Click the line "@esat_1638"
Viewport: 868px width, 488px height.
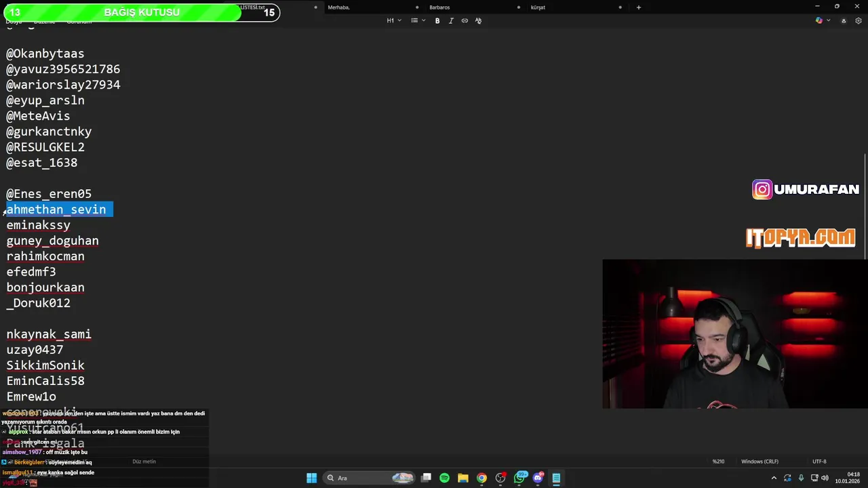point(42,163)
